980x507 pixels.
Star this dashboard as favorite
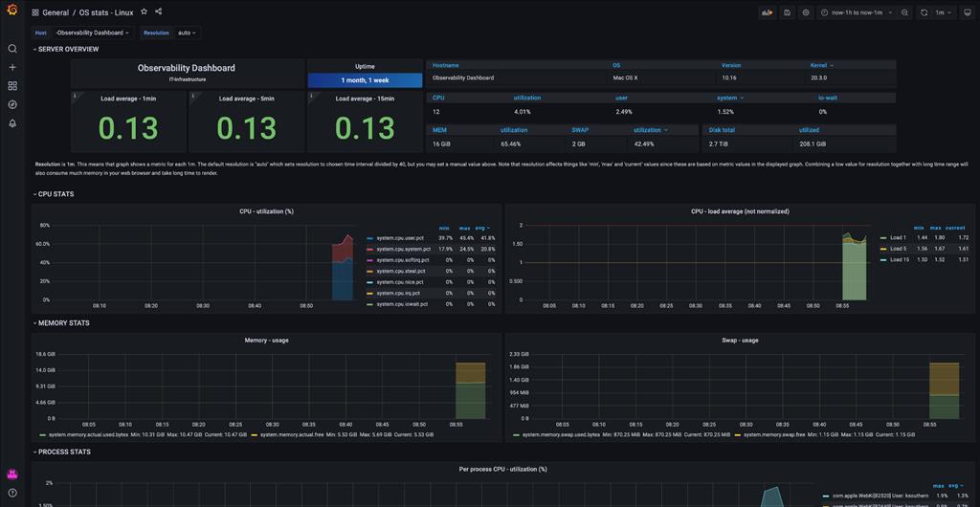coord(144,12)
